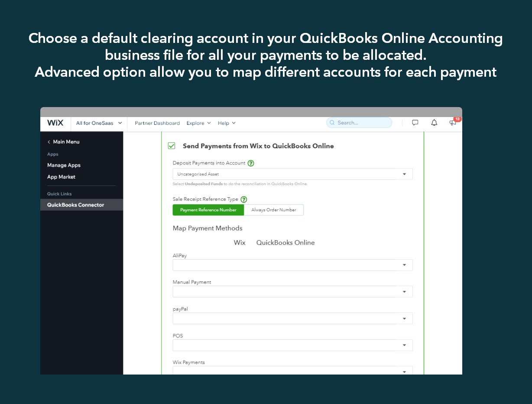
Task: Expand the Help menu
Action: [227, 123]
